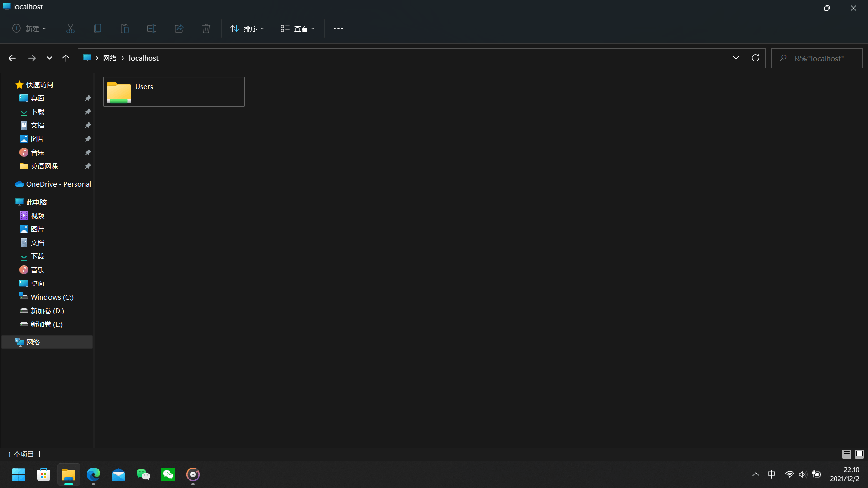Switch to details view layout toggle
This screenshot has height=488, width=868.
point(846,454)
